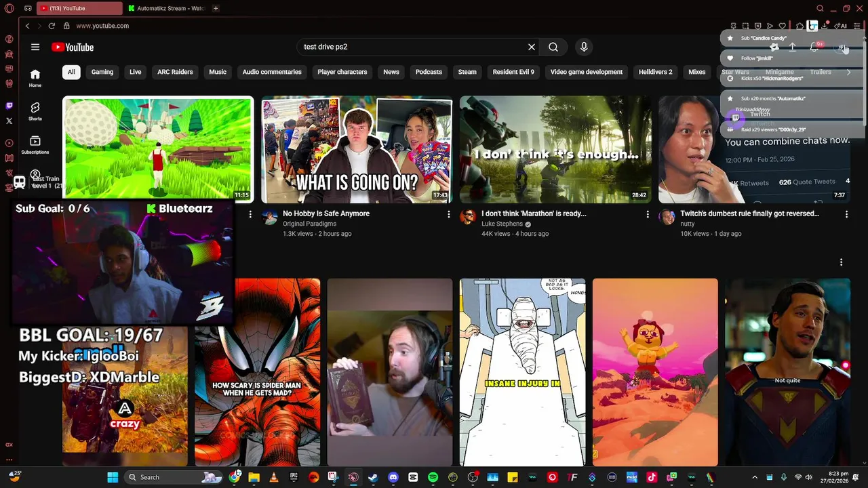Select the ARC Raiders filter chip
Screen dimensions: 868x488
pos(175,72)
